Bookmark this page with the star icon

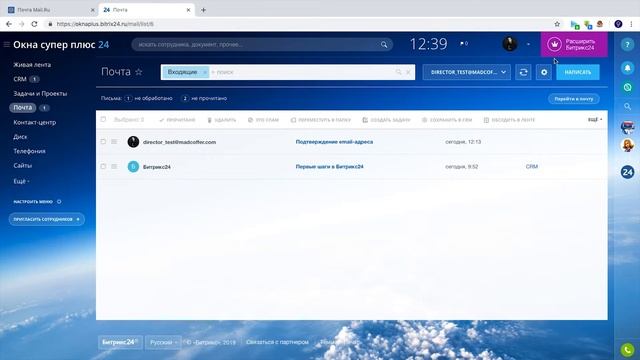point(557,24)
